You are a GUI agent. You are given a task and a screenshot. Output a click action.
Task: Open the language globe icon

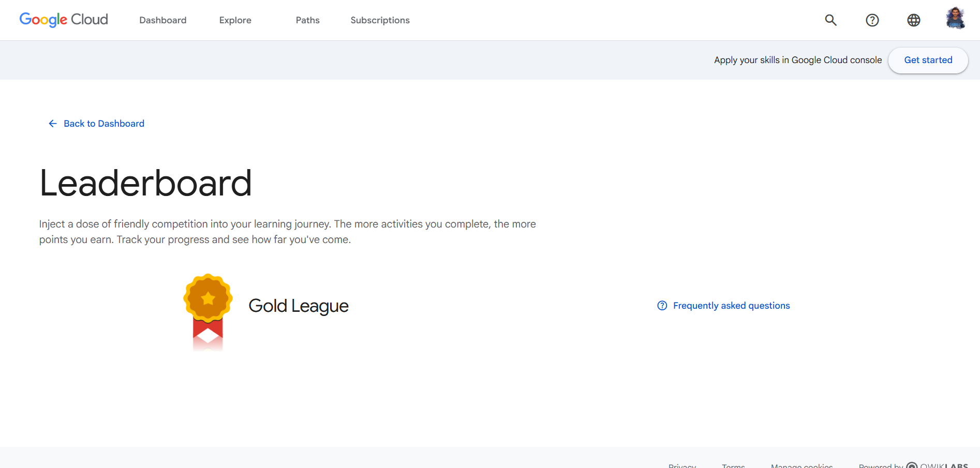[x=914, y=20]
